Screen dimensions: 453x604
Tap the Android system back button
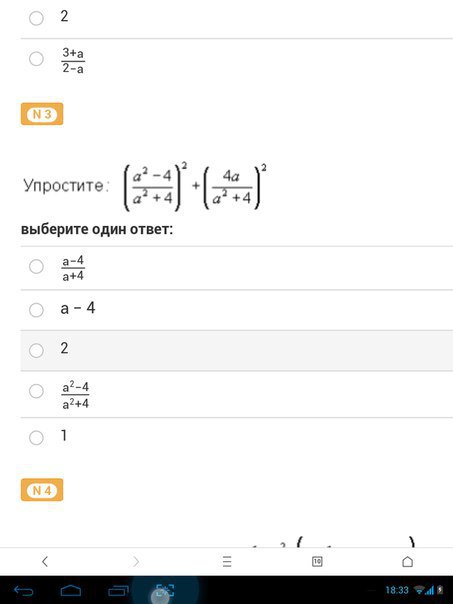[24, 590]
